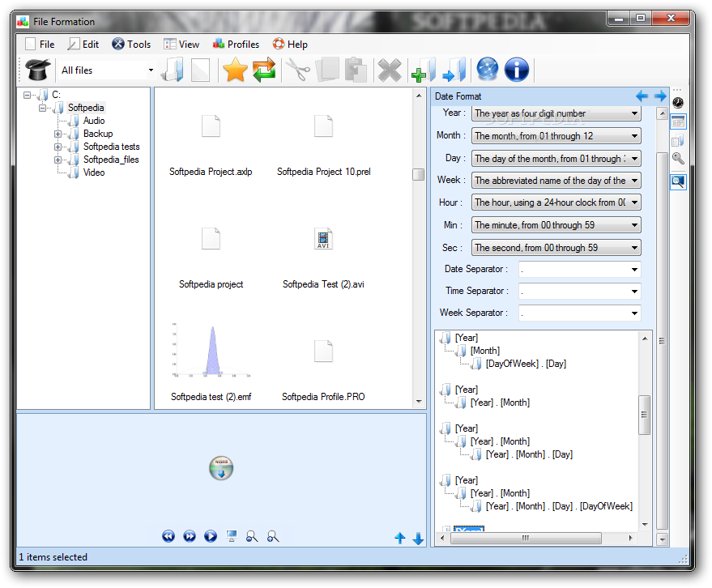Click the round download icon in preview area
This screenshot has height=588, width=712.
[x=221, y=468]
